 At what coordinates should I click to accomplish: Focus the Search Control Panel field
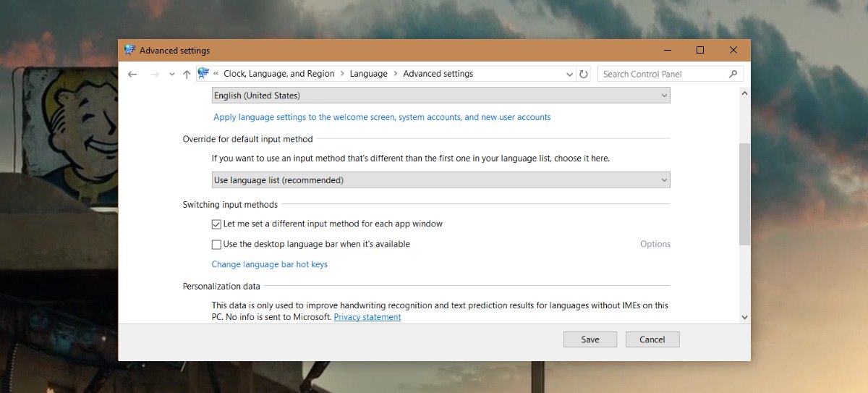[671, 74]
